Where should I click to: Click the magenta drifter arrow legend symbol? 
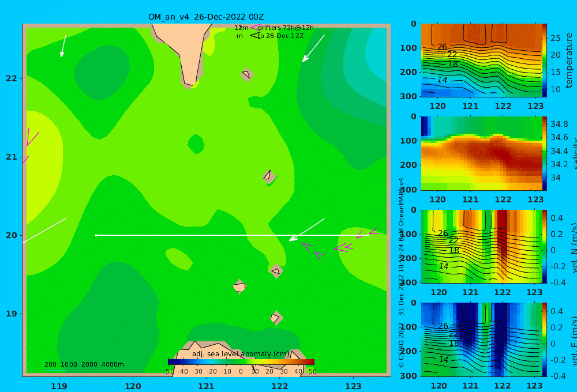[x=254, y=28]
